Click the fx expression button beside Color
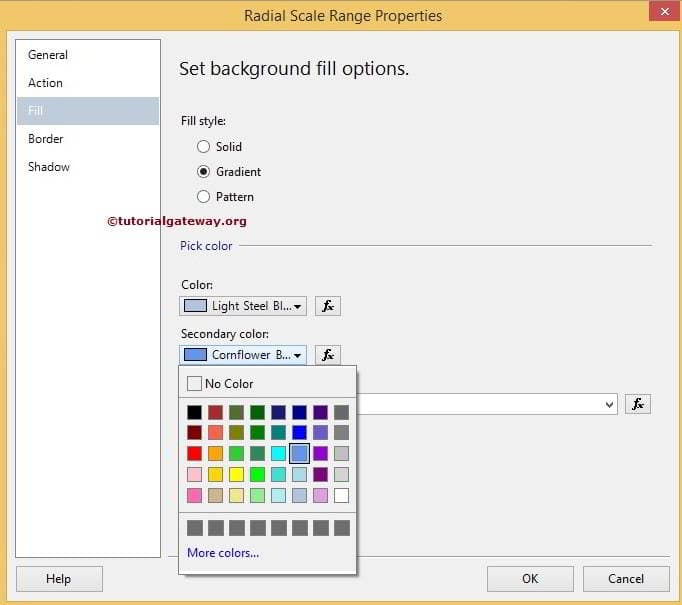Screen dimensions: 682x605 (x=328, y=306)
